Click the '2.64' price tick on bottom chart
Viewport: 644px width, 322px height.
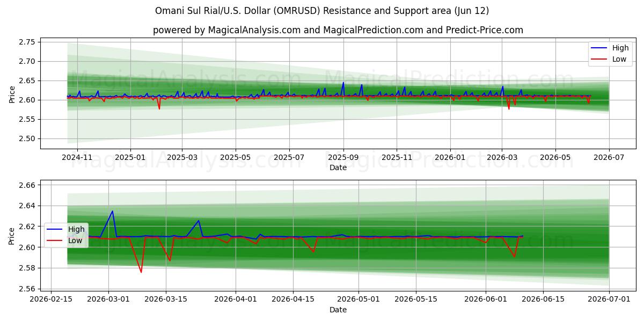click(x=28, y=206)
